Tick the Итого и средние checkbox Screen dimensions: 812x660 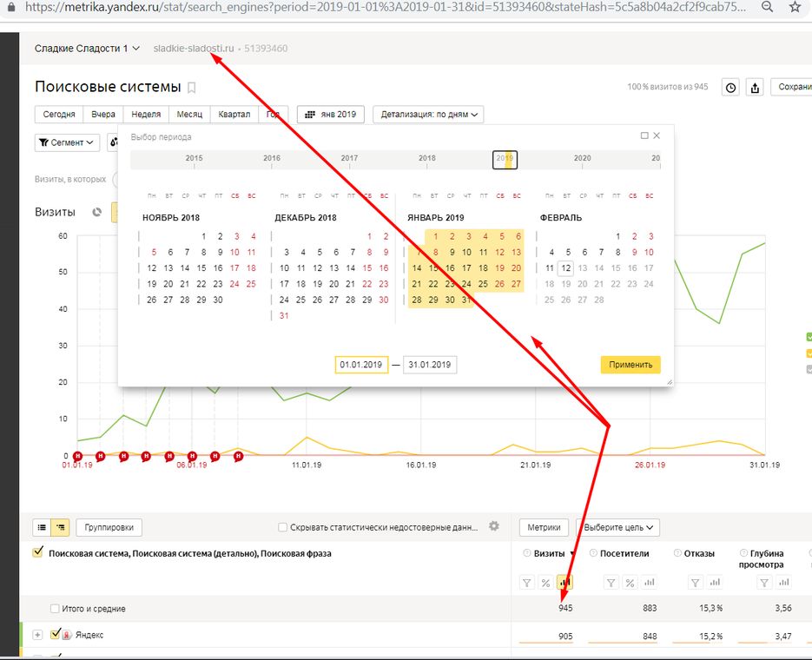point(55,608)
